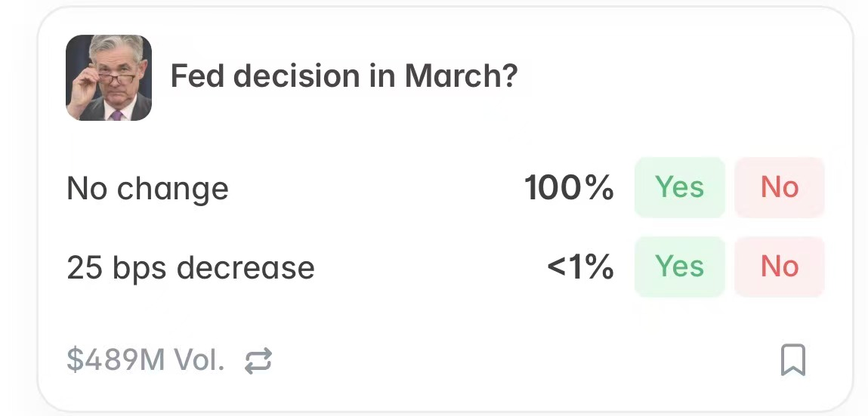
Task: Click the recurring arrows icon beside volume
Action: (258, 361)
